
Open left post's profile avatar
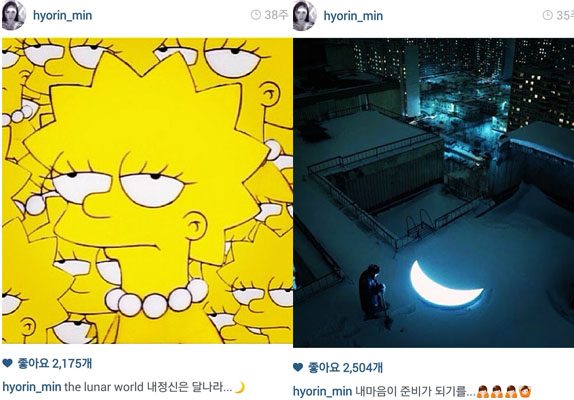point(14,15)
